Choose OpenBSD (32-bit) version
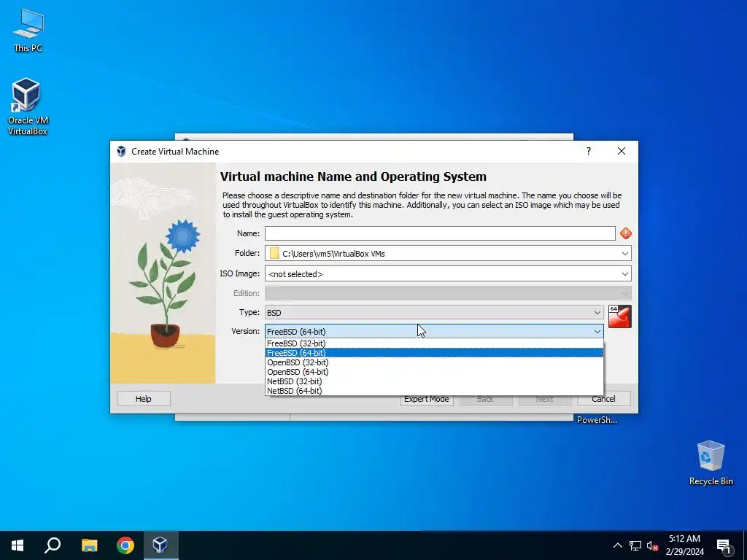 pos(434,362)
